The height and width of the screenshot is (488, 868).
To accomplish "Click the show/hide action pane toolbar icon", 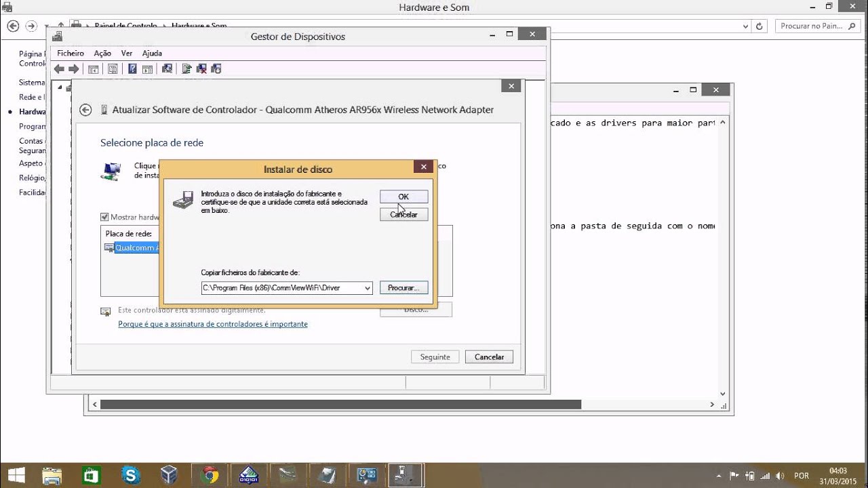I will coord(147,68).
